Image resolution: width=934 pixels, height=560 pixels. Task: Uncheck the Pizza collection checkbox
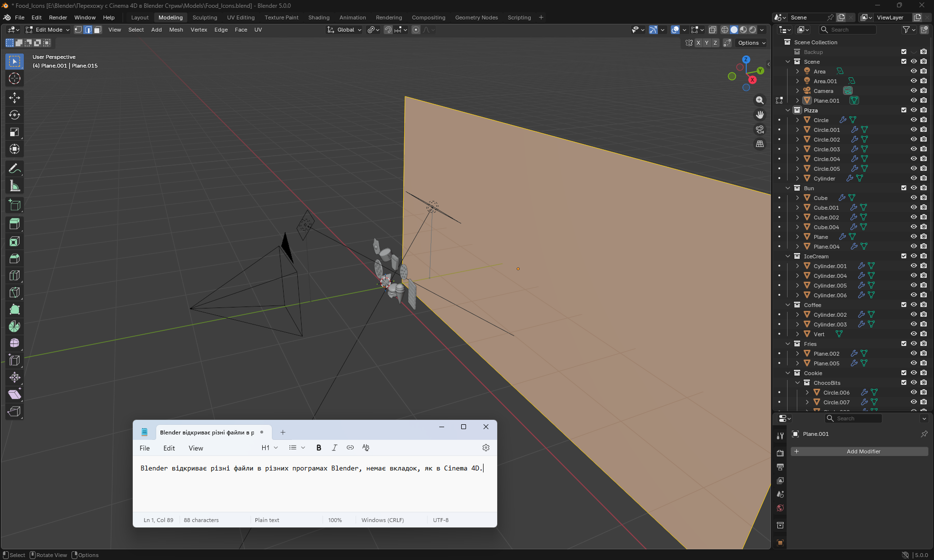coord(904,110)
